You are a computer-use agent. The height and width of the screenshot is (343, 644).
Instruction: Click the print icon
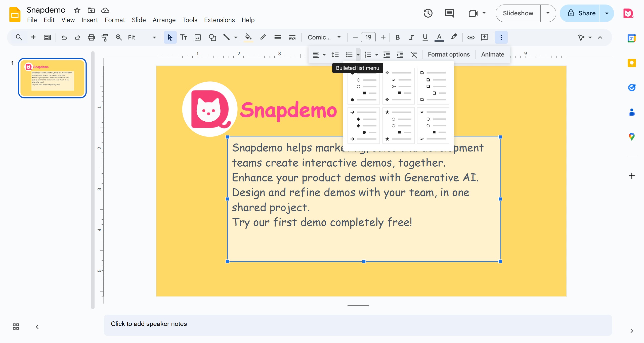(x=91, y=37)
